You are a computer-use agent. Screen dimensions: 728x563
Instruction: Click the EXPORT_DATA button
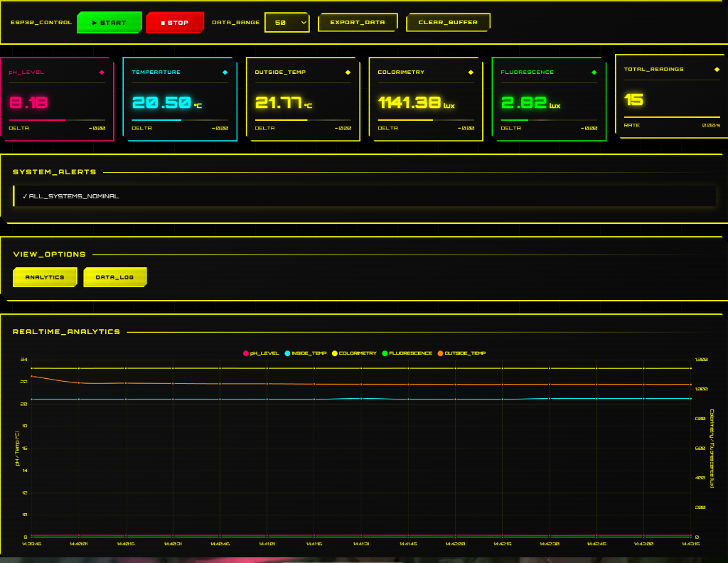tap(357, 22)
